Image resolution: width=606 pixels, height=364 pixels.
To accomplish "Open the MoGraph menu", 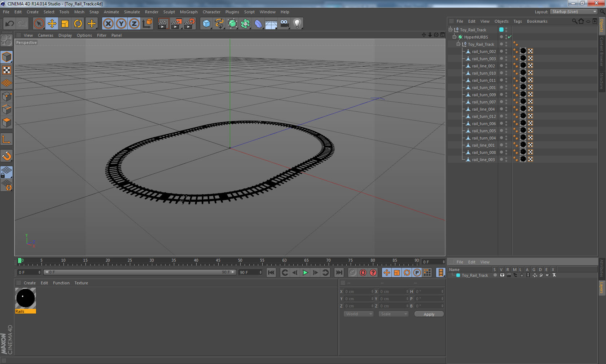I will click(x=189, y=12).
